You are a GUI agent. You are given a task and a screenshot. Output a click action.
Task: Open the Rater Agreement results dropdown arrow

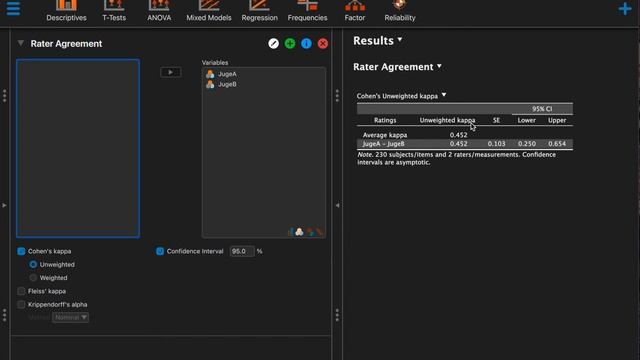pyautogui.click(x=439, y=66)
